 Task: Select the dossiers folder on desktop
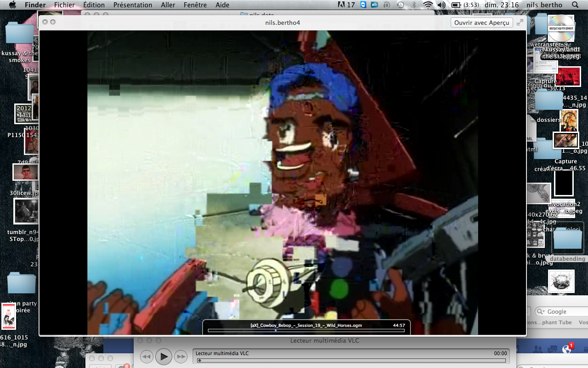[548, 99]
